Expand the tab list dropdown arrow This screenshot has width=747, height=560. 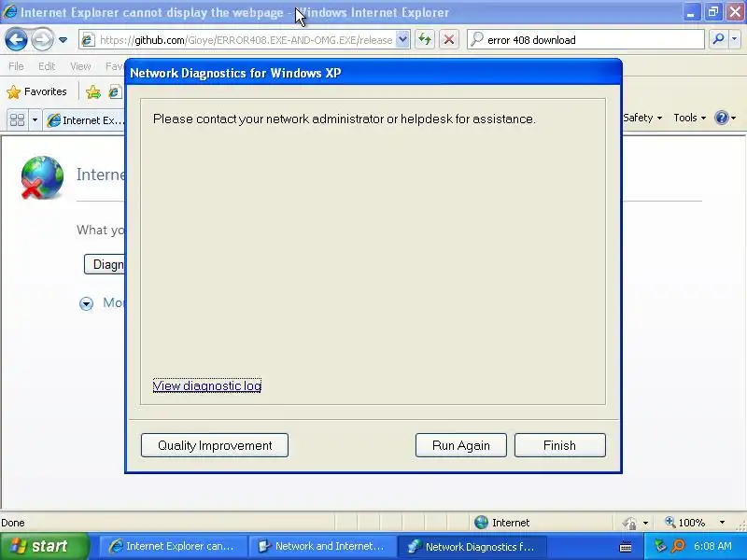click(35, 120)
